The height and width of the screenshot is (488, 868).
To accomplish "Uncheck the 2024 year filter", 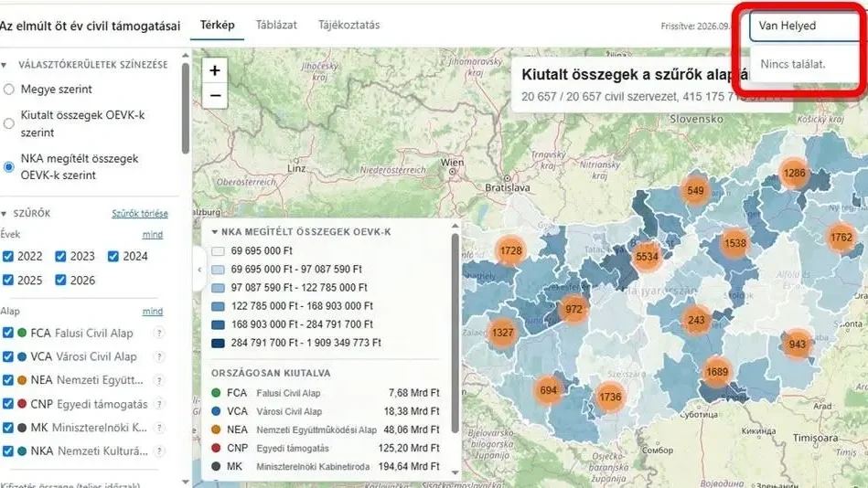I will point(113,256).
